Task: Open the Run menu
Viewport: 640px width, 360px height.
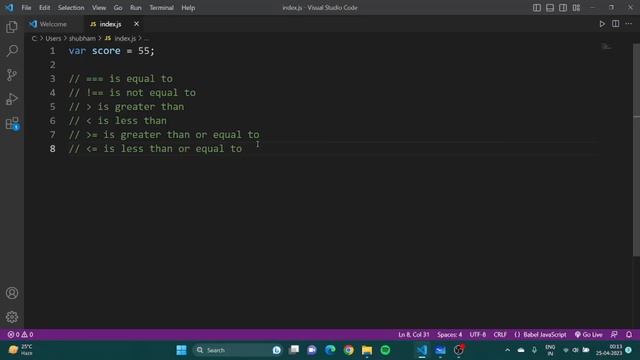Action: click(x=136, y=8)
